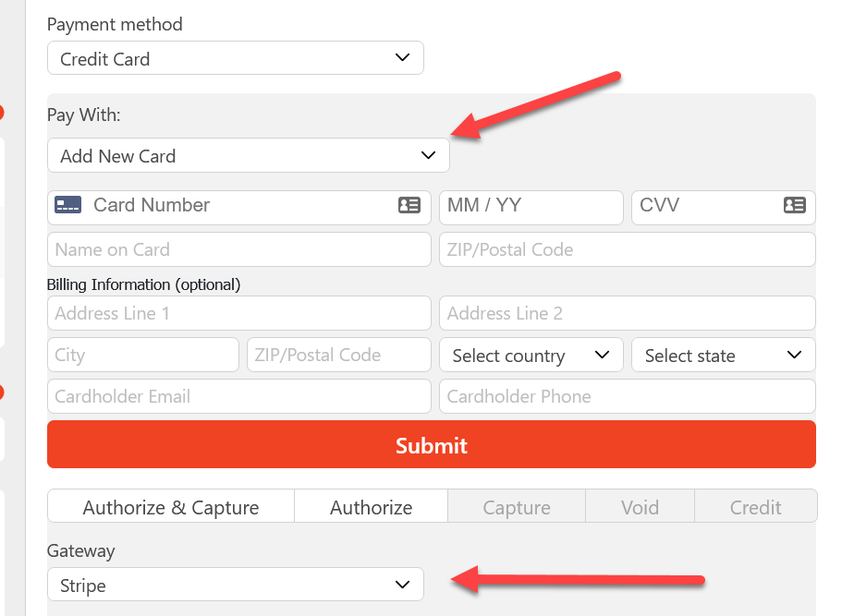Click the credit card icon in Card Number field

(68, 205)
